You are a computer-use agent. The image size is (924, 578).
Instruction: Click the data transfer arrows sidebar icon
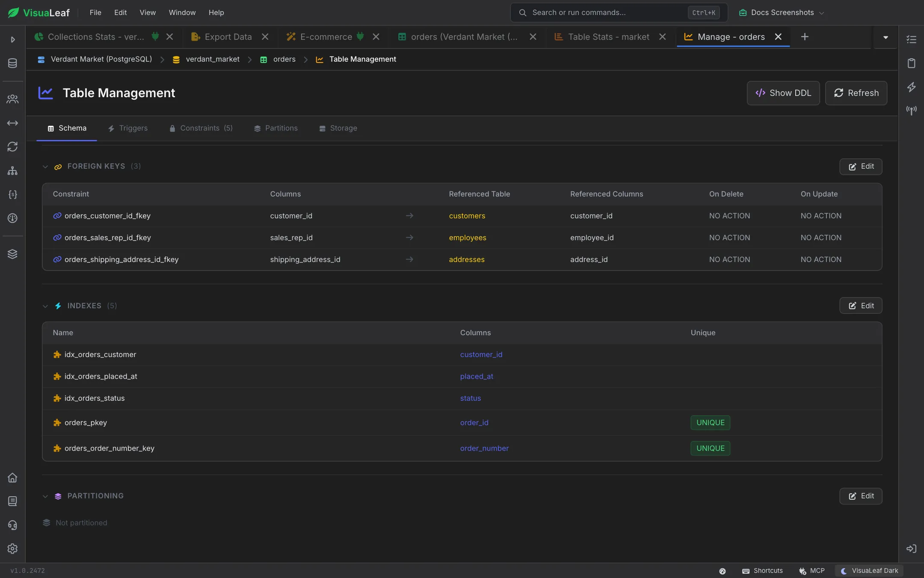(12, 123)
